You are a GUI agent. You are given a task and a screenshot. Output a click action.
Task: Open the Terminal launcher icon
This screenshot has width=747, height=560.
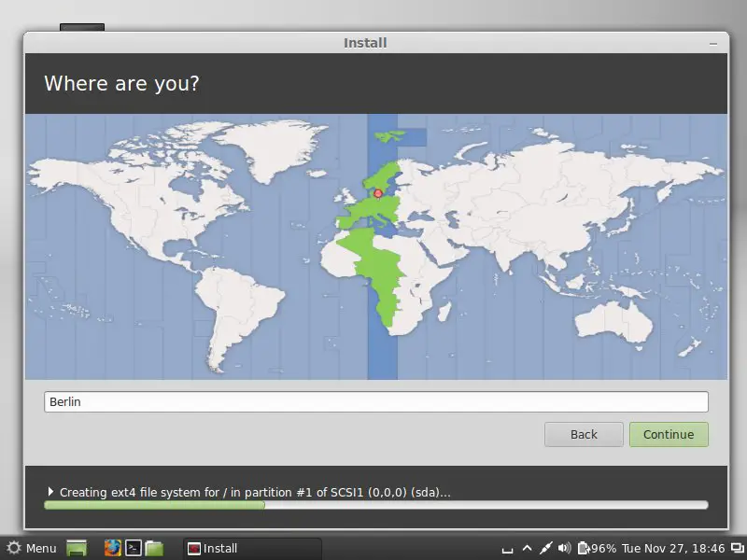tap(133, 548)
